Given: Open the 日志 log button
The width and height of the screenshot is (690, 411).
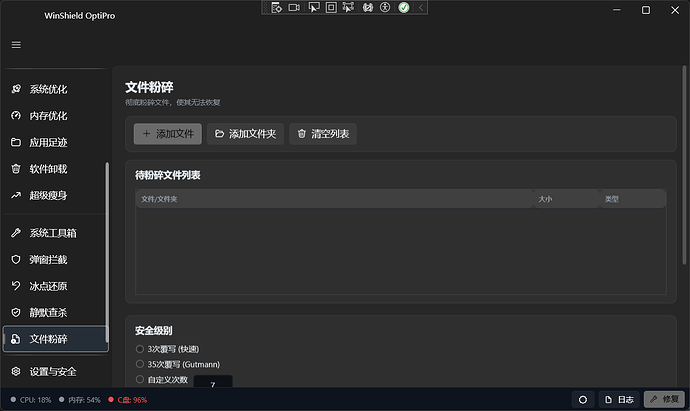Looking at the screenshot, I should (x=620, y=400).
